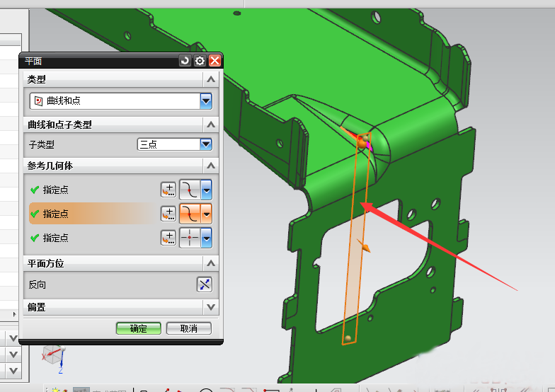Screen dimensions: 555x392
Task: Open point dialog for second 指定点
Action: click(x=168, y=214)
